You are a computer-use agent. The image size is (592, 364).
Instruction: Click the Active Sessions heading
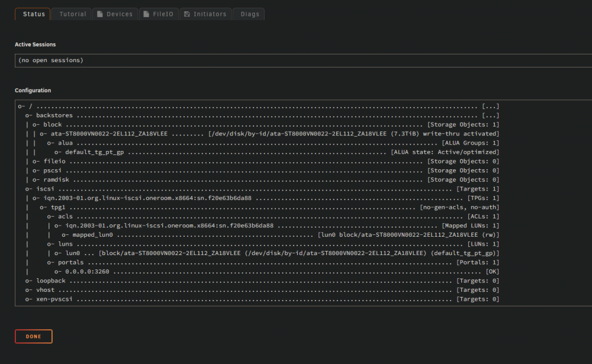(35, 44)
